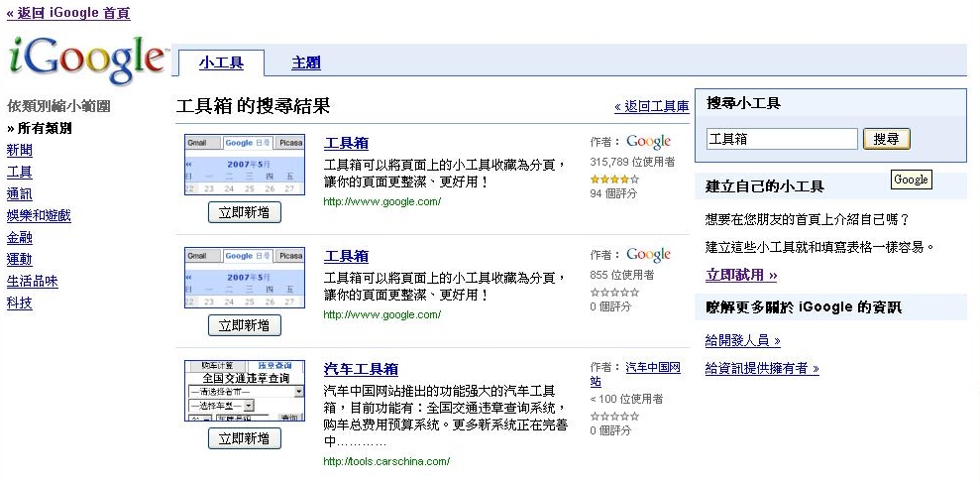Click the 工具箱 的搜尋結果 heading
The width and height of the screenshot is (980, 484).
(x=253, y=106)
